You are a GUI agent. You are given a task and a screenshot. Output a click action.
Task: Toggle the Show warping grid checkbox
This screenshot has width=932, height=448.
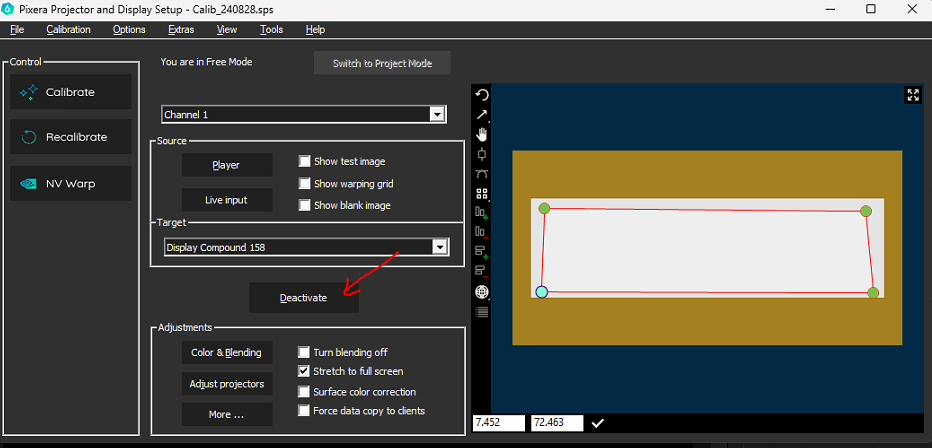(x=305, y=183)
